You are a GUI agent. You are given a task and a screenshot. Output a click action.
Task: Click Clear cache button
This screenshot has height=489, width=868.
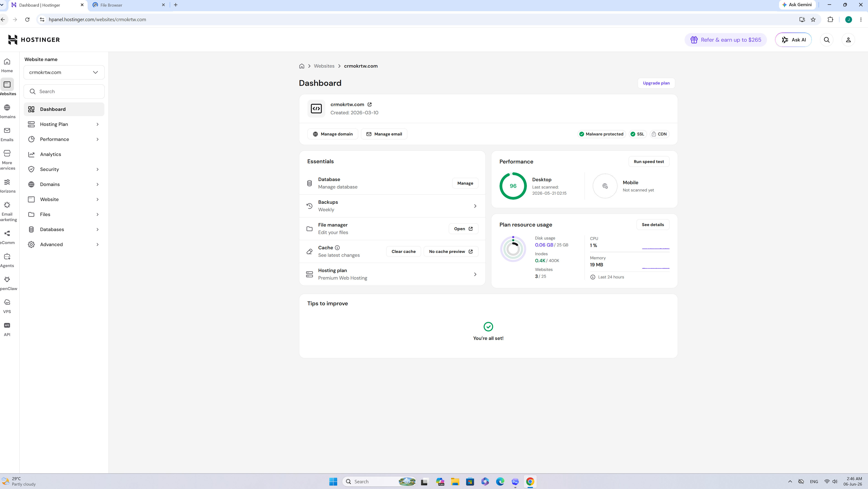point(403,252)
